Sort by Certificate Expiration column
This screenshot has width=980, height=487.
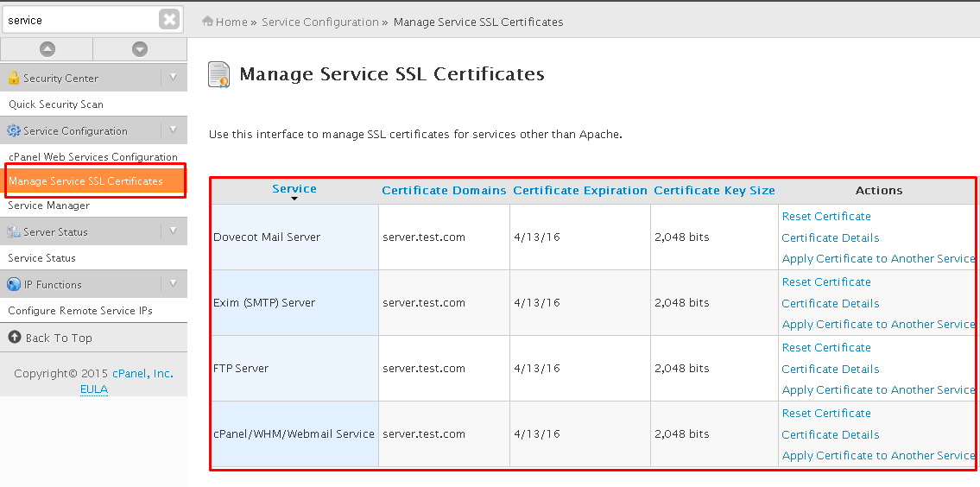point(580,191)
